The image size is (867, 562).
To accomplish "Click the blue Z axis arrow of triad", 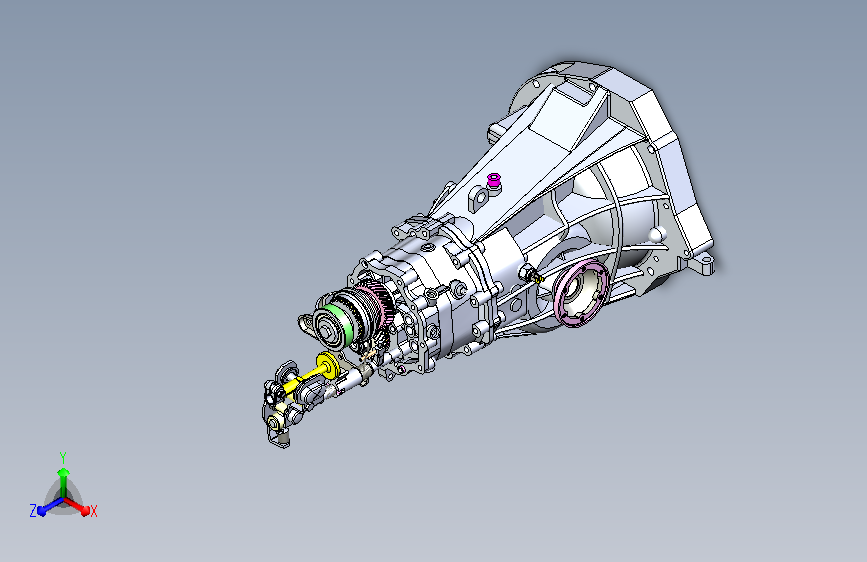I will 50,507.
